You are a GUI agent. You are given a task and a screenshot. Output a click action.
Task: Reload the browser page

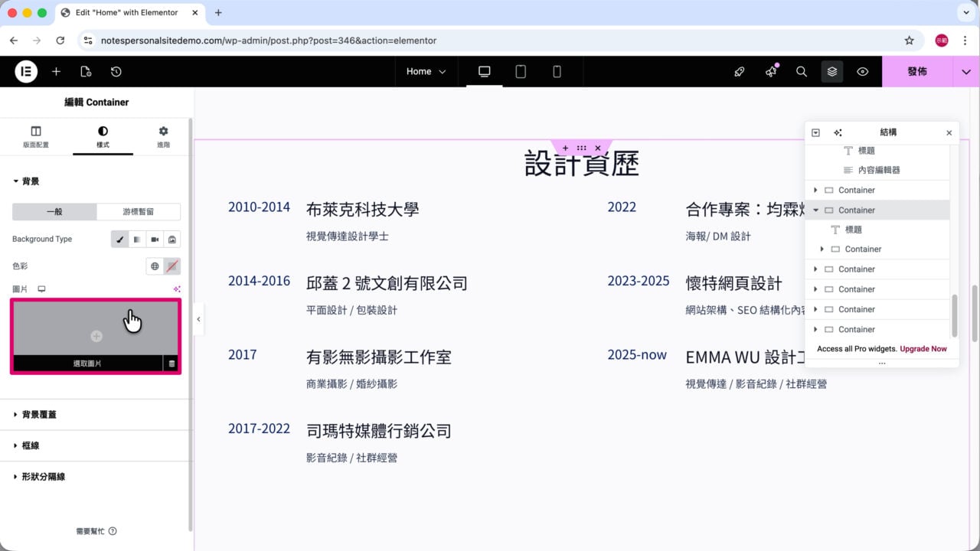point(60,41)
